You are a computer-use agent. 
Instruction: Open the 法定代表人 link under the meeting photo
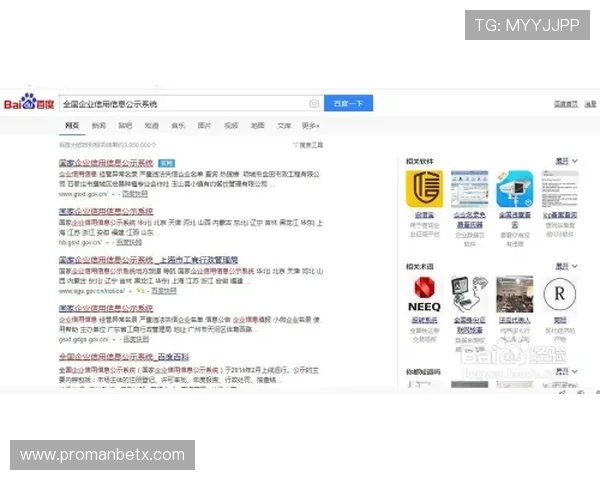[515, 320]
